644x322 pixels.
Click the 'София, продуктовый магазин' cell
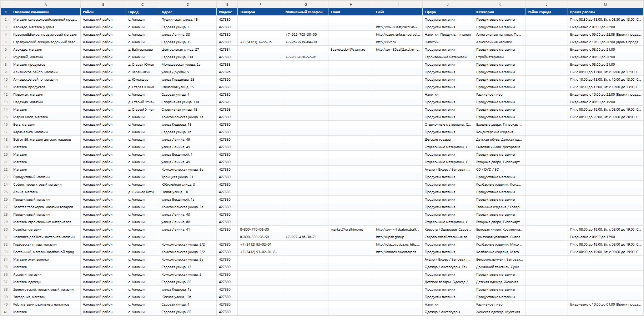click(x=46, y=185)
